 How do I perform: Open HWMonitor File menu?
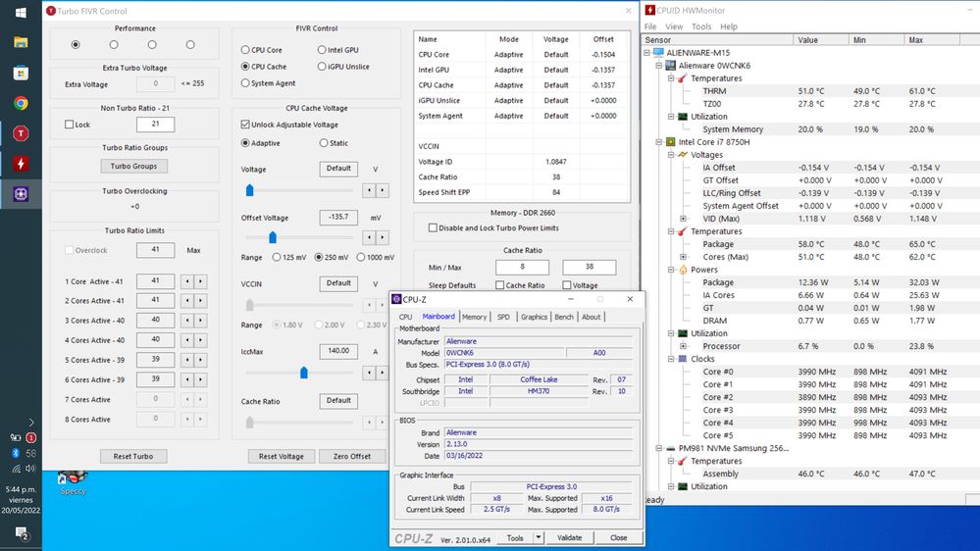tap(650, 26)
